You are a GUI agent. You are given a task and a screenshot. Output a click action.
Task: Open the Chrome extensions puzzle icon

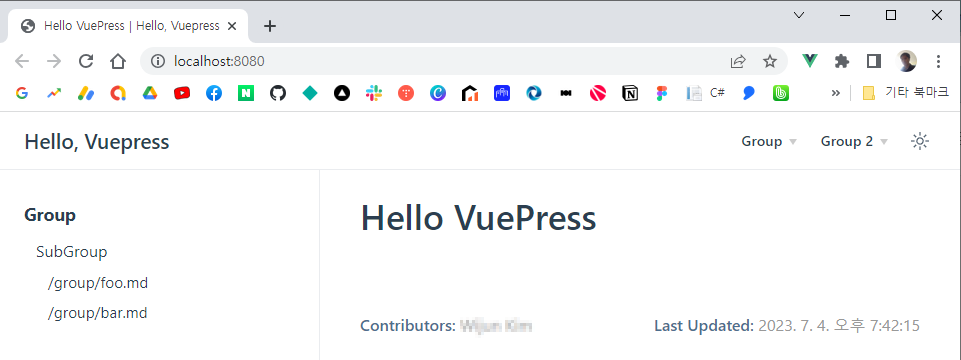point(842,61)
